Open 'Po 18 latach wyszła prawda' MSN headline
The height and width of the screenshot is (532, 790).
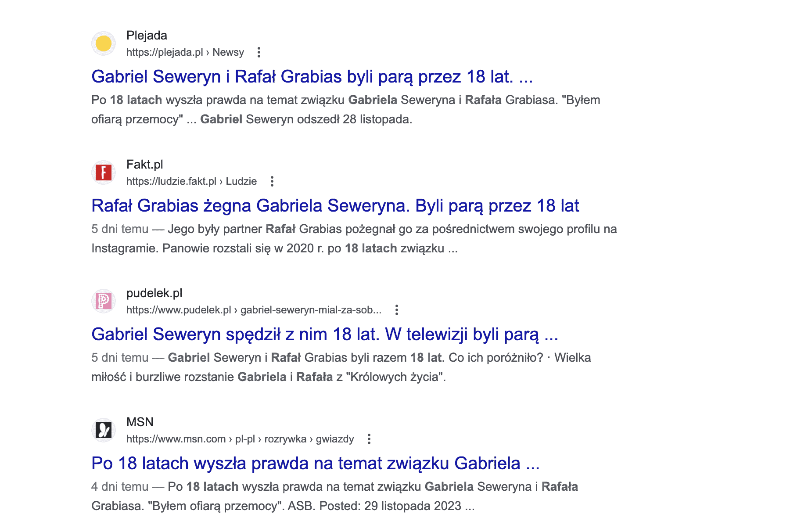[315, 464]
